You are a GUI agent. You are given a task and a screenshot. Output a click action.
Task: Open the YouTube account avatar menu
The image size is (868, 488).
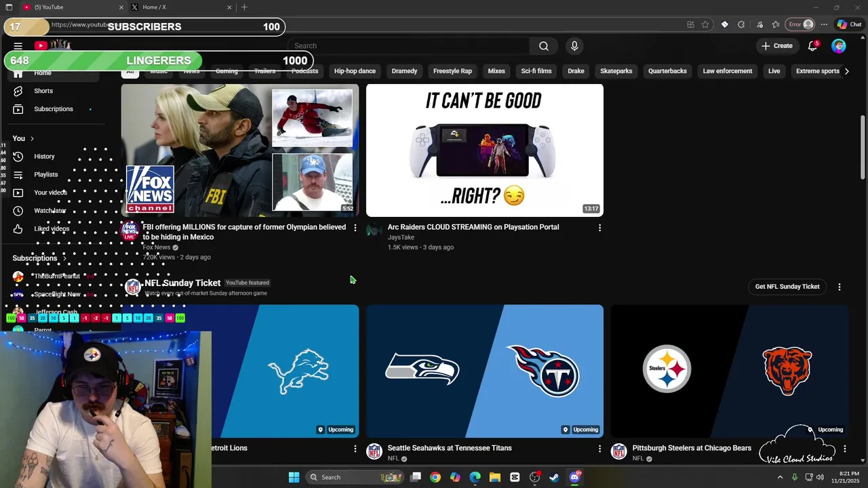(839, 46)
